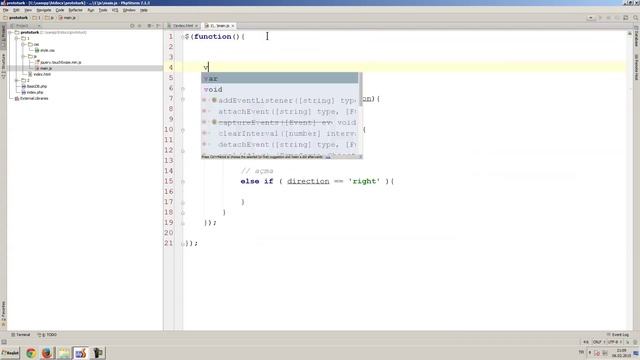This screenshot has width=640, height=360.
Task: Choose captureEvents from the autocomplete list
Action: pyautogui.click(x=280, y=122)
